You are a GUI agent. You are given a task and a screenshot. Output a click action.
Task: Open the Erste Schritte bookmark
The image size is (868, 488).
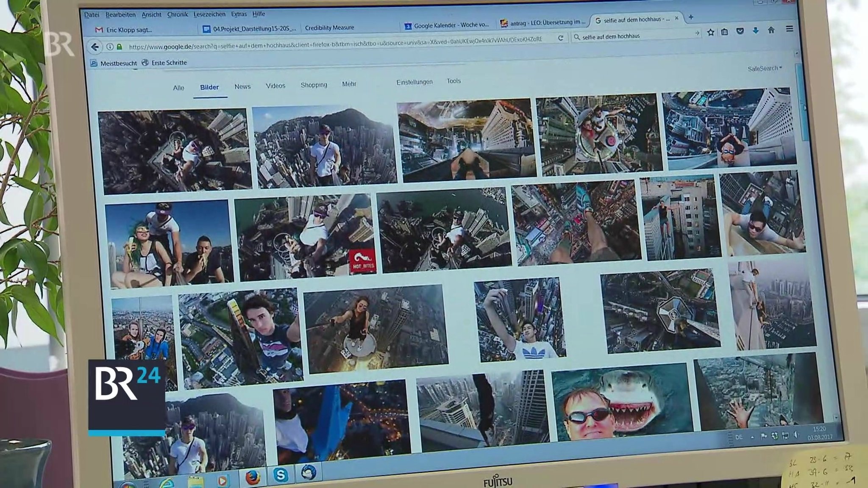pyautogui.click(x=164, y=63)
